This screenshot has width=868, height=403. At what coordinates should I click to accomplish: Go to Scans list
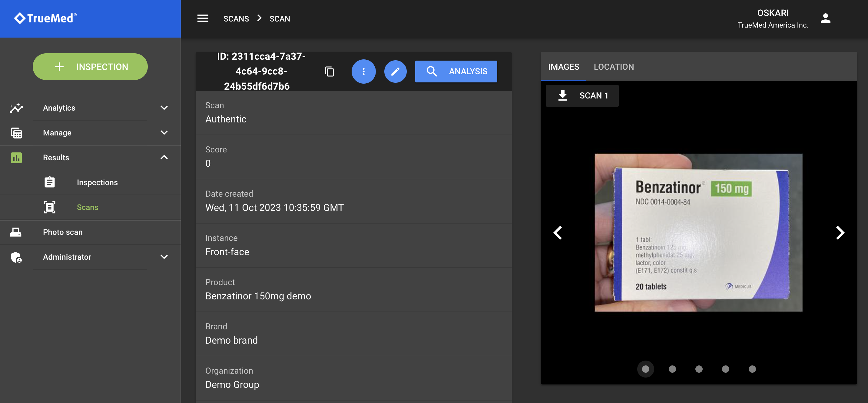(x=90, y=207)
